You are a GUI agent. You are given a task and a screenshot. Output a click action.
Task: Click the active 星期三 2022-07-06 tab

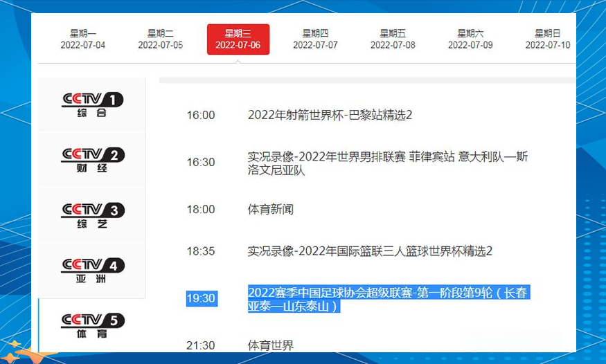(238, 39)
